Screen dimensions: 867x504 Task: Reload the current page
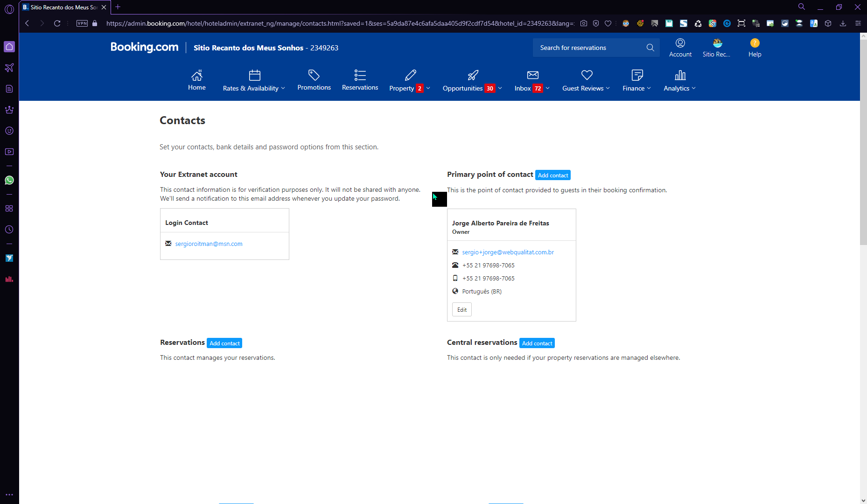[57, 23]
